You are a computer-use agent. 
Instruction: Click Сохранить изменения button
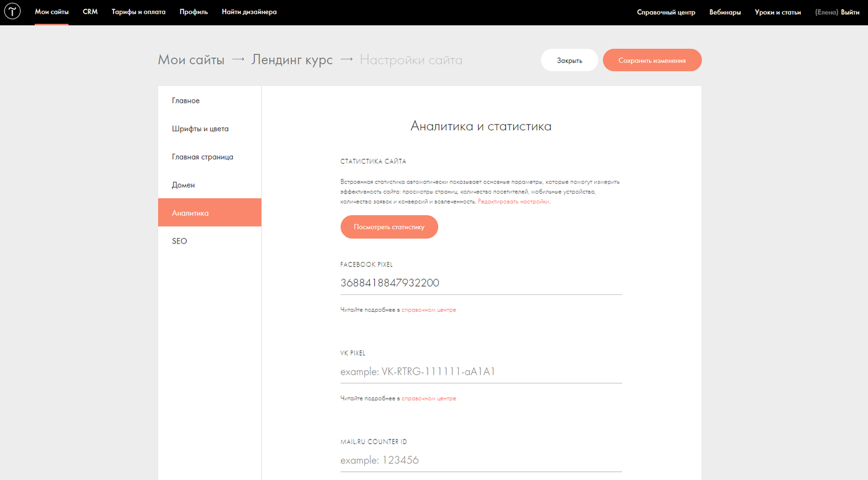[652, 60]
